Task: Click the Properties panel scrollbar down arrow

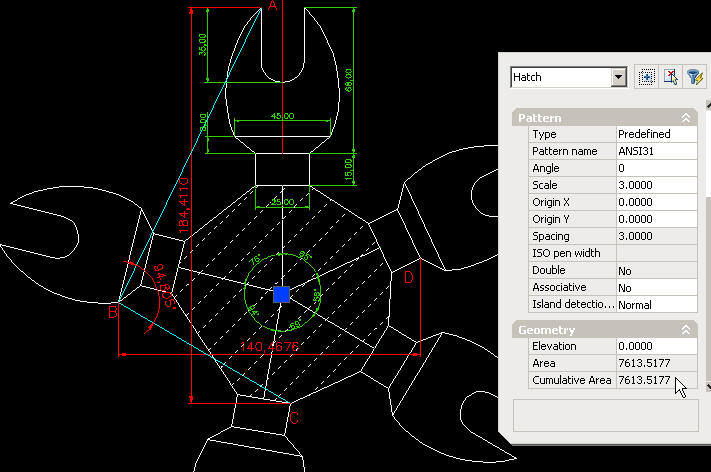Action: [x=708, y=387]
